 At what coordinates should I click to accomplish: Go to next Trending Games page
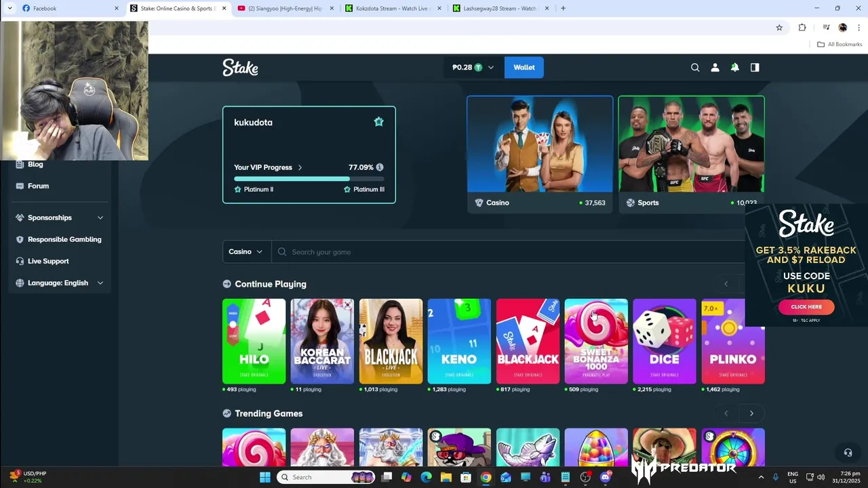[x=751, y=413]
